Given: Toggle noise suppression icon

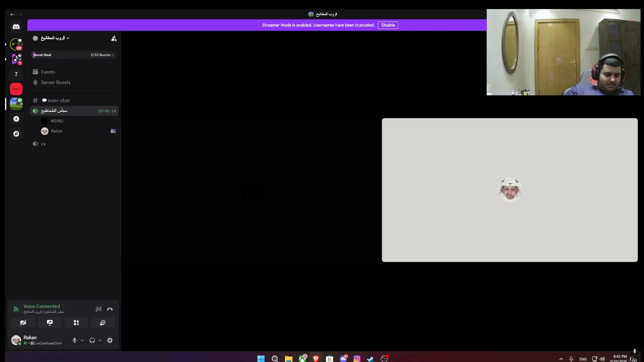Looking at the screenshot, I should (99, 309).
